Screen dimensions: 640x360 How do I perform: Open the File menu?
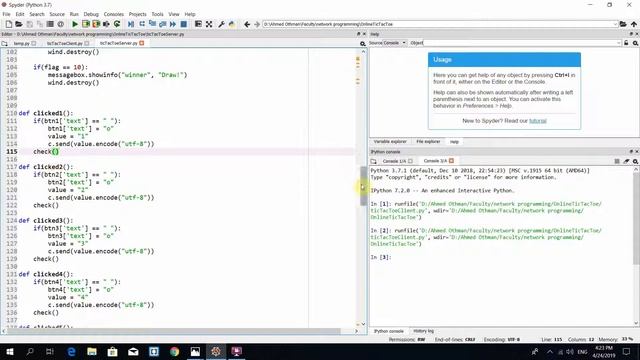pos(7,14)
